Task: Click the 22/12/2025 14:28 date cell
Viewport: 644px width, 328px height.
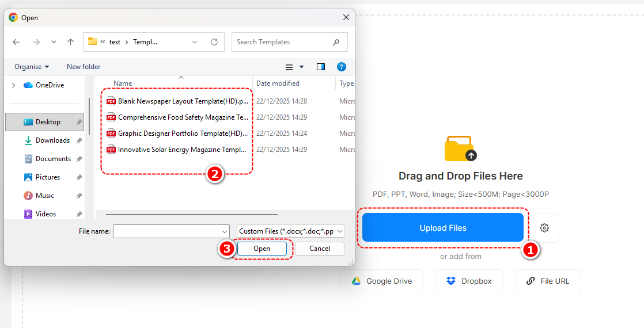Action: 282,101
